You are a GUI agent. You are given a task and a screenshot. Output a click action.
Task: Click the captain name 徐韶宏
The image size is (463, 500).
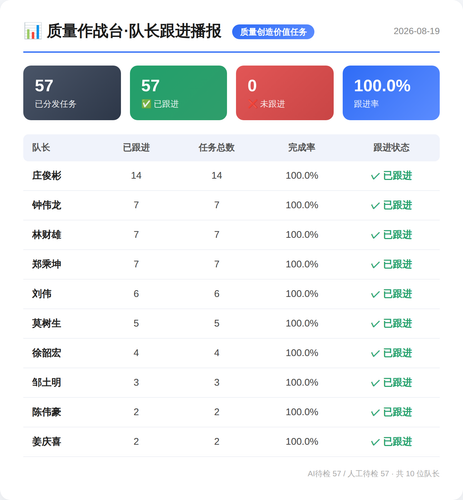coord(46,353)
